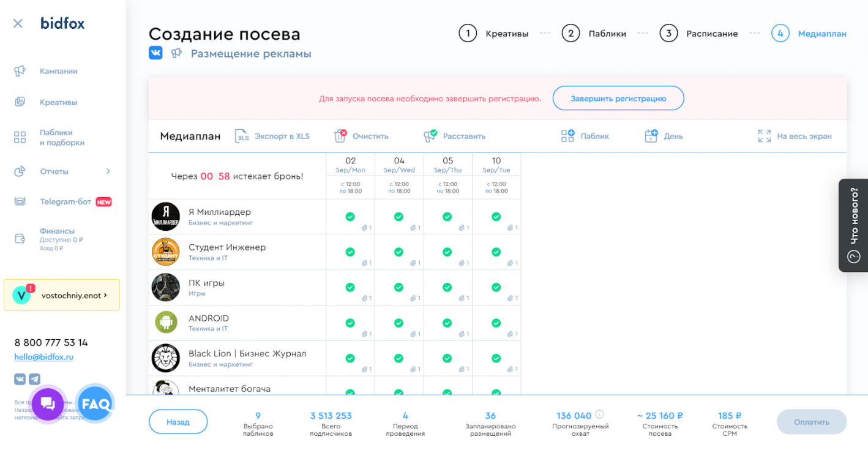The image size is (868, 450).
Task: Go to step 3 Расписание
Action: (x=698, y=34)
